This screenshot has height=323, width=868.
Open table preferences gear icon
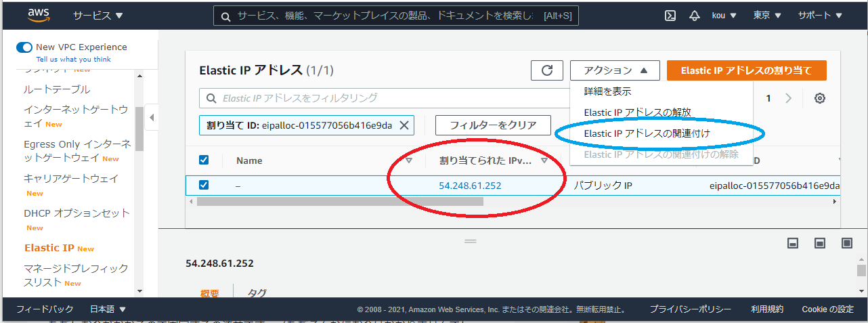[x=820, y=98]
